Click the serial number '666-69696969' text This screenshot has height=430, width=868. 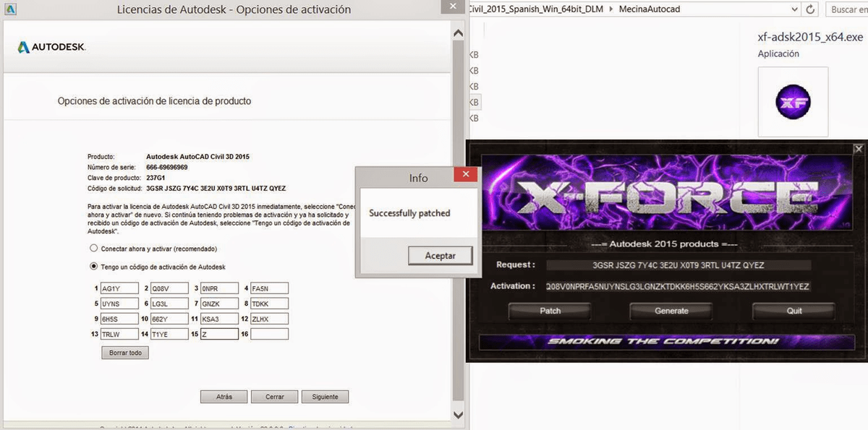[167, 167]
